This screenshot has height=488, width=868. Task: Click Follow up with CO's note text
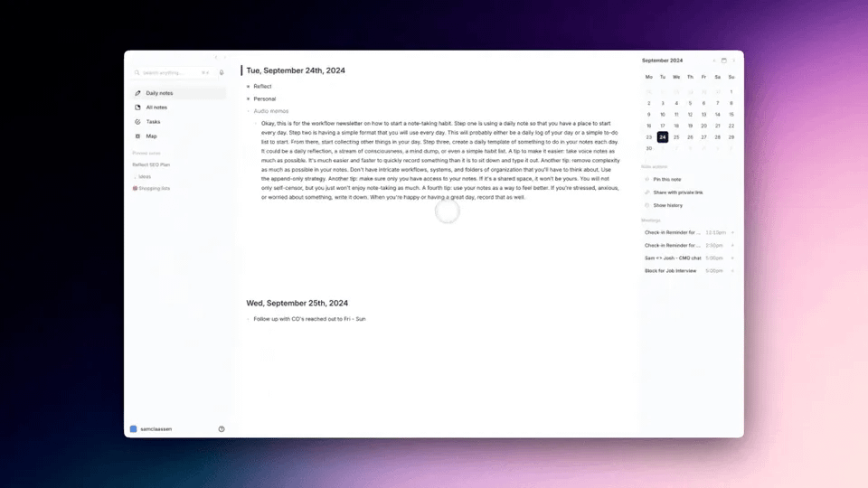(x=309, y=319)
